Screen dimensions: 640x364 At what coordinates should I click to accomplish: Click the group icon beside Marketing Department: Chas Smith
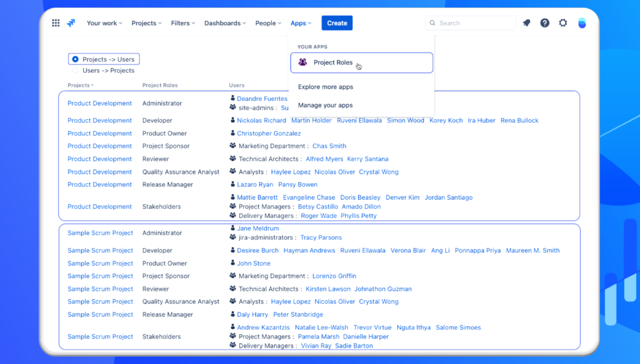(x=233, y=146)
